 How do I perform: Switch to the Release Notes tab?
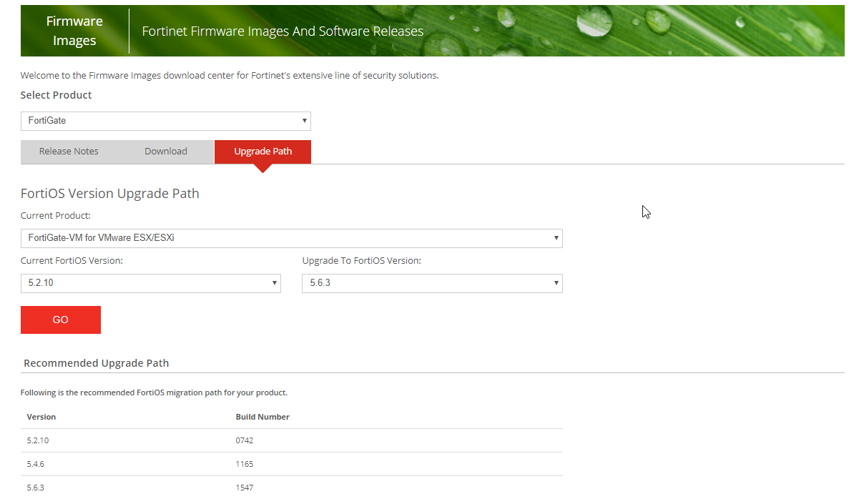[69, 152]
